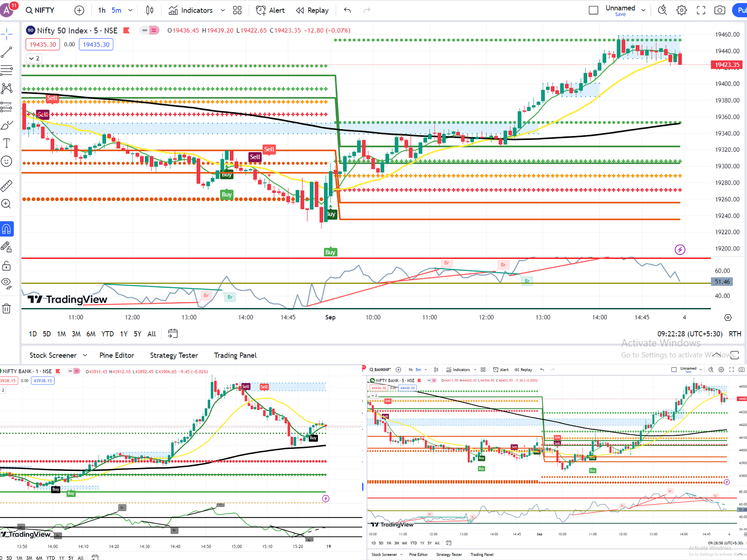Expand the Indicators dropdown arrow

coord(223,10)
